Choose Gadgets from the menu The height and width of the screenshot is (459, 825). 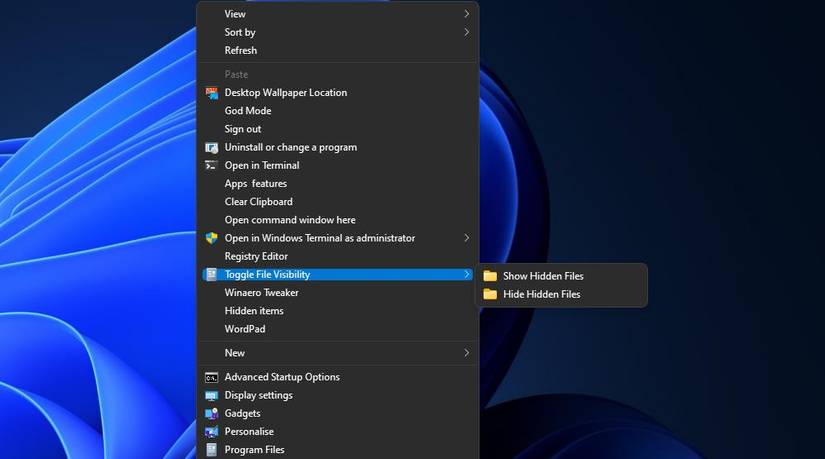pos(338,414)
